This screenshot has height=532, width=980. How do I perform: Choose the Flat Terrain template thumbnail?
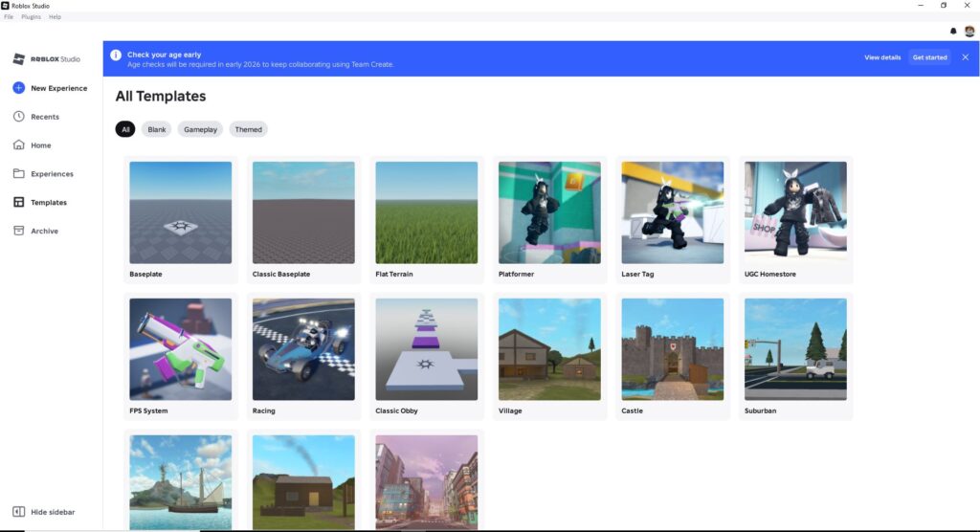[x=426, y=212]
